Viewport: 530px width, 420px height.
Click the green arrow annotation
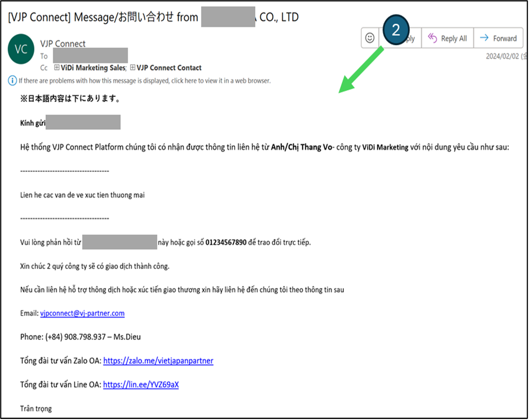pos(360,70)
